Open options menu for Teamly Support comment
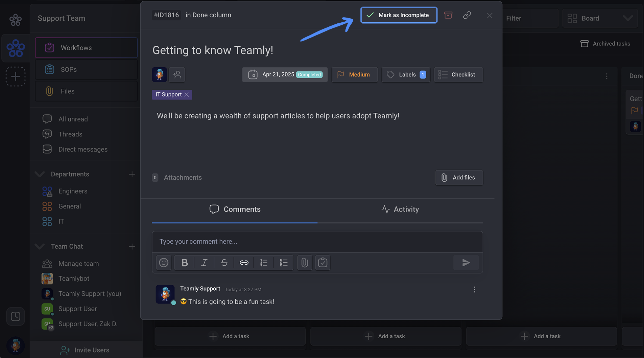This screenshot has width=644, height=358. click(475, 290)
